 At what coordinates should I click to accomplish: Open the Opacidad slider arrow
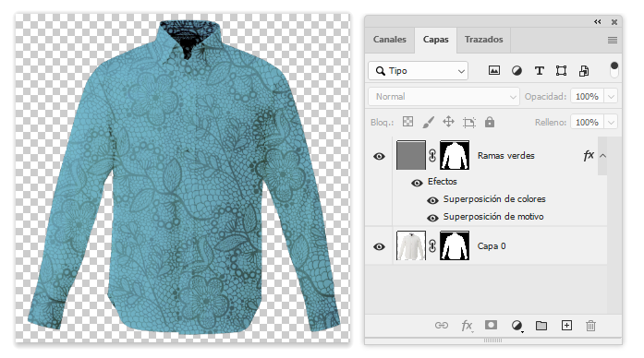tap(611, 97)
